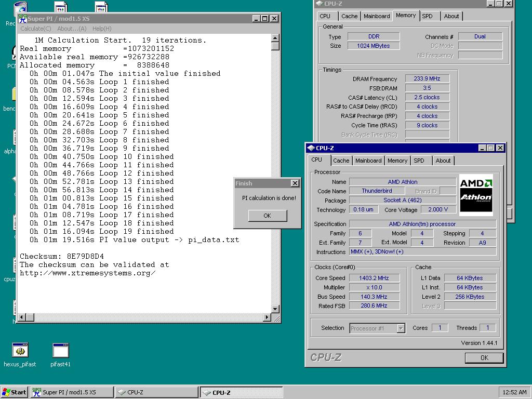Click Socket A (462) package field
Viewport: 532px width, 399px height.
[x=403, y=200]
